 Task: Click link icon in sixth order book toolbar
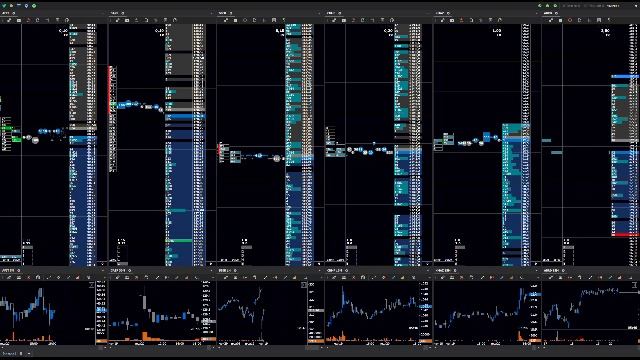(x=551, y=20)
